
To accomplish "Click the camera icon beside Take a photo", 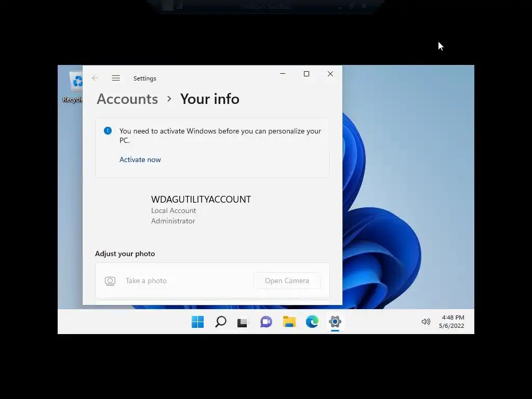I will coord(110,281).
